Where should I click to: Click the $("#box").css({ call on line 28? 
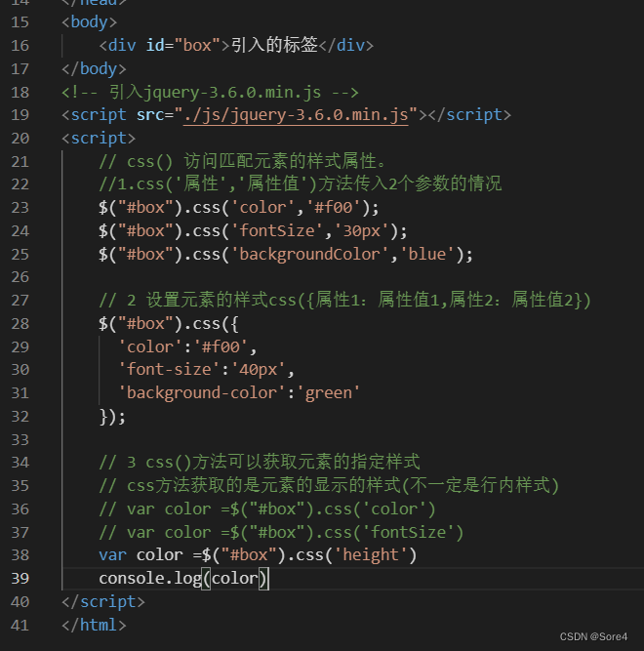[169, 324]
